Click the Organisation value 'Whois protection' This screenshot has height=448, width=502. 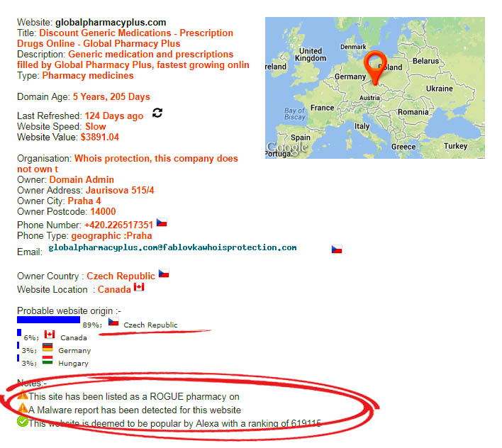pos(112,159)
